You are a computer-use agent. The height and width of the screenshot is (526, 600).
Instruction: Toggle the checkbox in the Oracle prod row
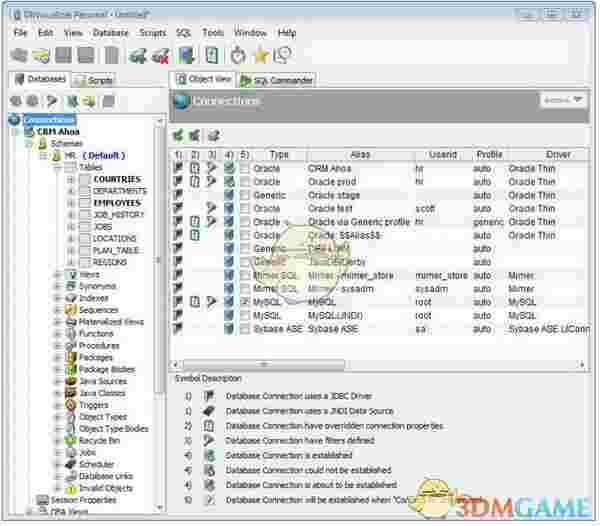pos(245,182)
